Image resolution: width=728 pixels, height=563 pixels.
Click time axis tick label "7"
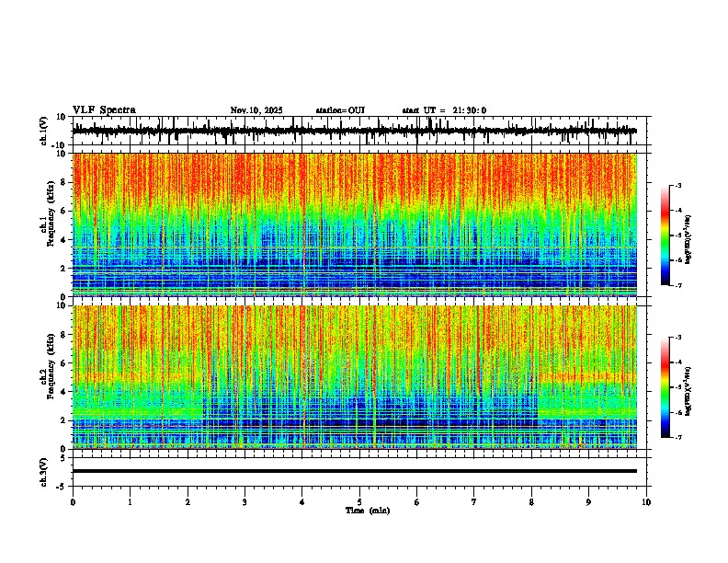pyautogui.click(x=474, y=502)
